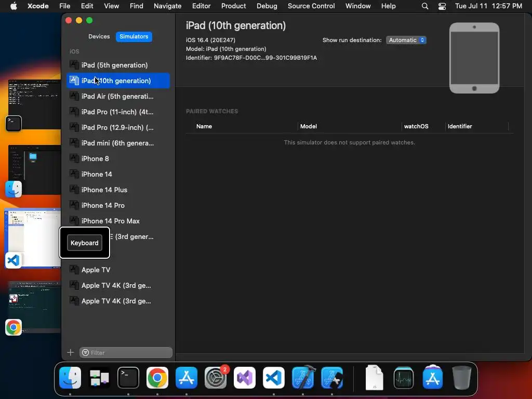Select iPad Air (5th generation) simulator row
532x399 pixels.
[x=118, y=96]
